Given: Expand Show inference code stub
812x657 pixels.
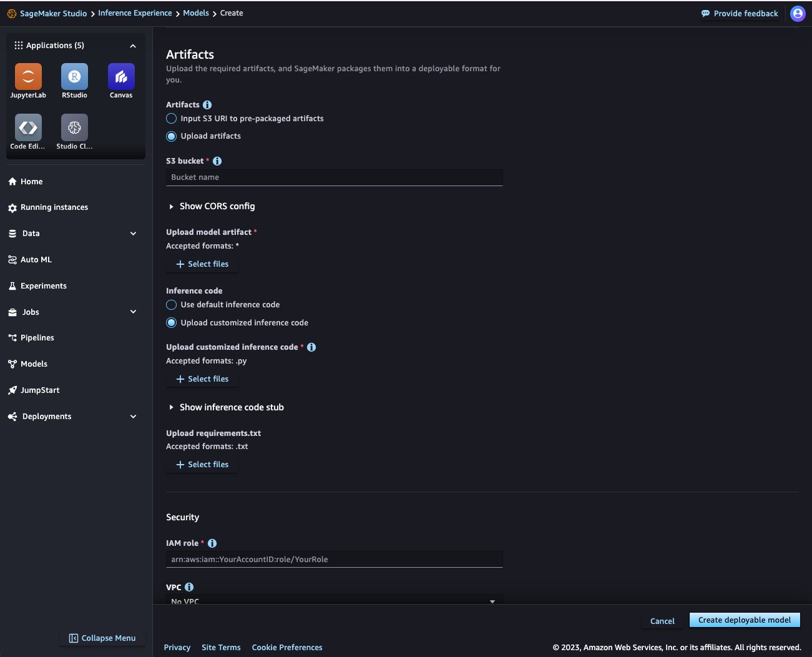Looking at the screenshot, I should pyautogui.click(x=226, y=407).
